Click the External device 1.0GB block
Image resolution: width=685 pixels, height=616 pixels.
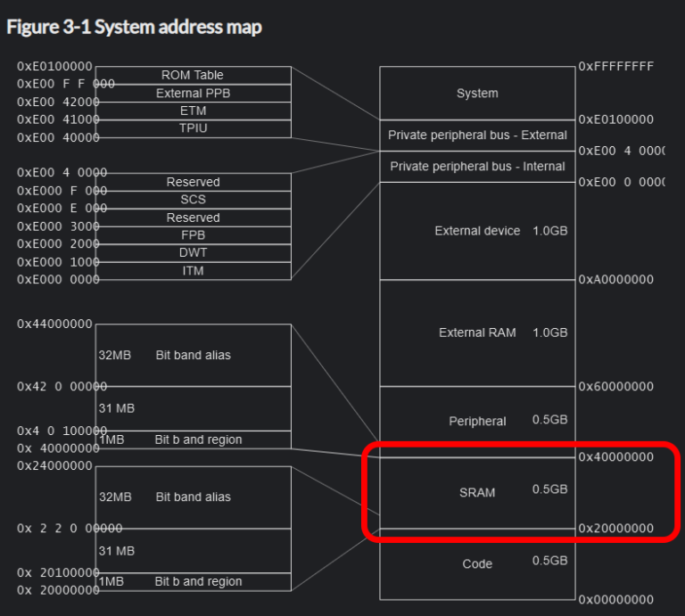tap(477, 231)
